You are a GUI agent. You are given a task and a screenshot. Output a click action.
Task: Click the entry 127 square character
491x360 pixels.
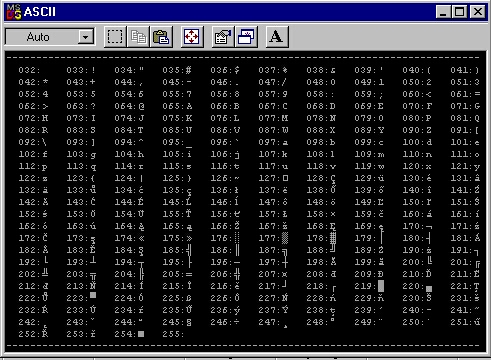(285, 178)
